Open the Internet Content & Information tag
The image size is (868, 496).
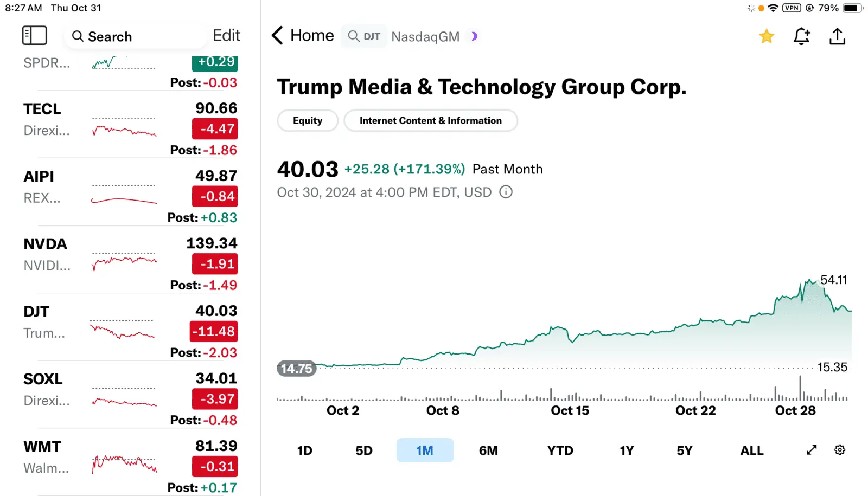click(x=430, y=120)
